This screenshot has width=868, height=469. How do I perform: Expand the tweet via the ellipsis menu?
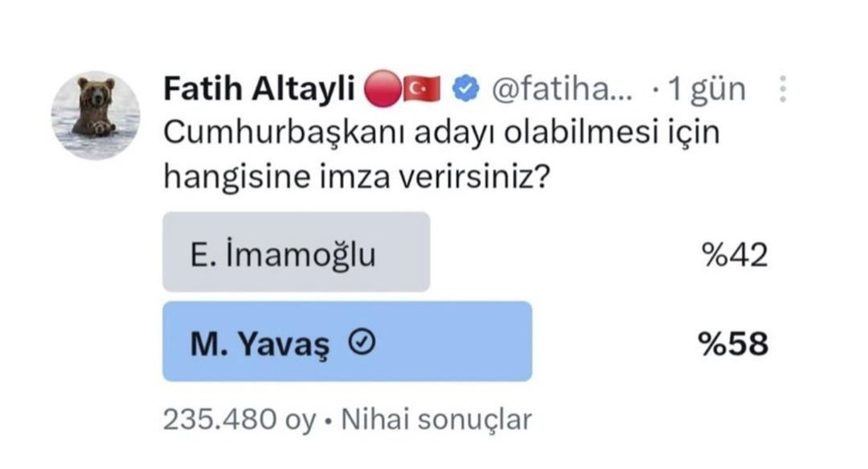click(x=784, y=88)
